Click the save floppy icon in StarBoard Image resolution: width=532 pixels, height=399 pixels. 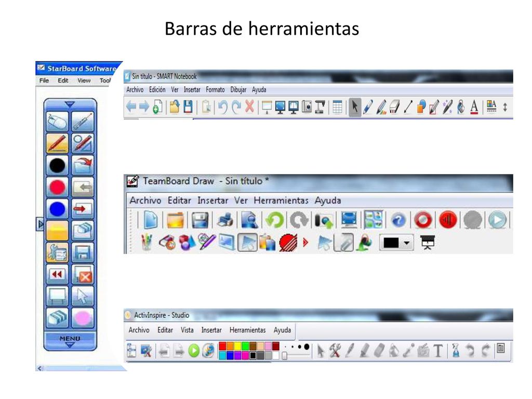pyautogui.click(x=83, y=252)
